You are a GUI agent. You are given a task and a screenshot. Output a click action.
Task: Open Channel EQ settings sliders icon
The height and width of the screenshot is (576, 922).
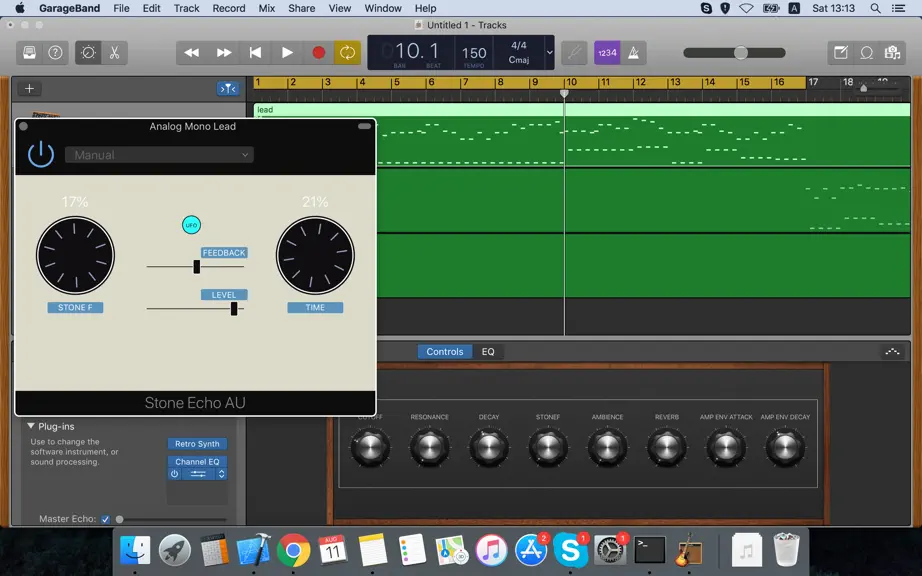198,474
